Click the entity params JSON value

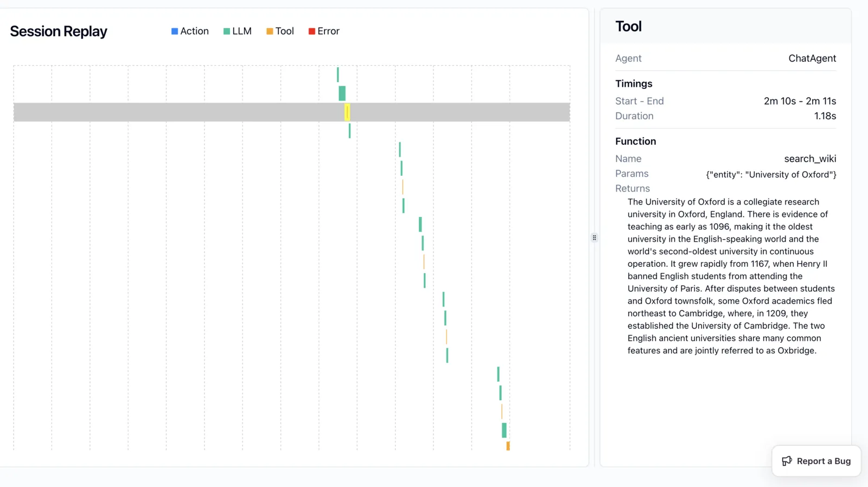pyautogui.click(x=771, y=175)
